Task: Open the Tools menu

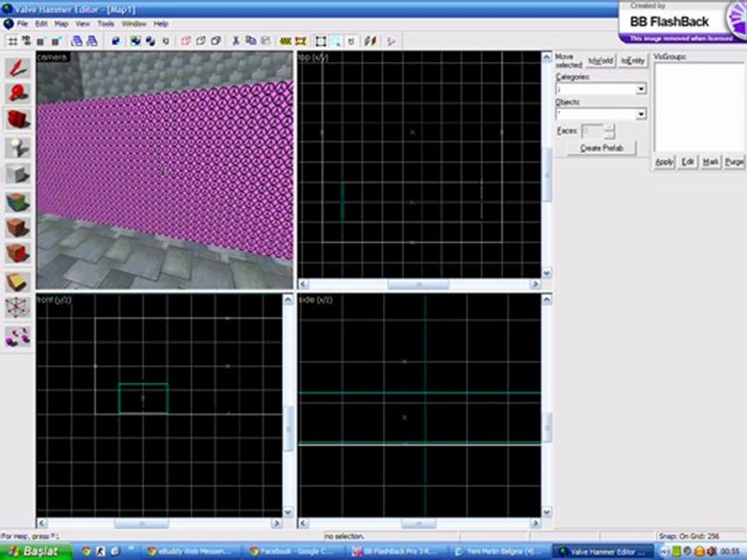Action: pyautogui.click(x=106, y=24)
